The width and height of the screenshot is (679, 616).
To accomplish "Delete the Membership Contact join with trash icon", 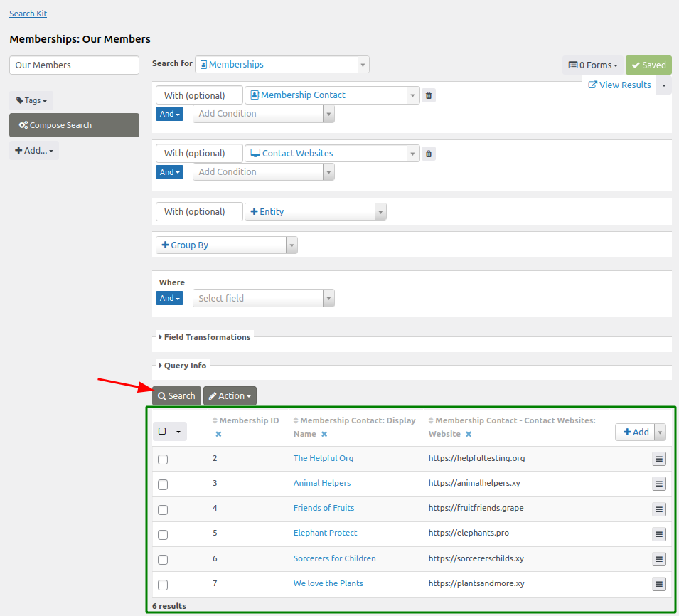I will point(428,95).
